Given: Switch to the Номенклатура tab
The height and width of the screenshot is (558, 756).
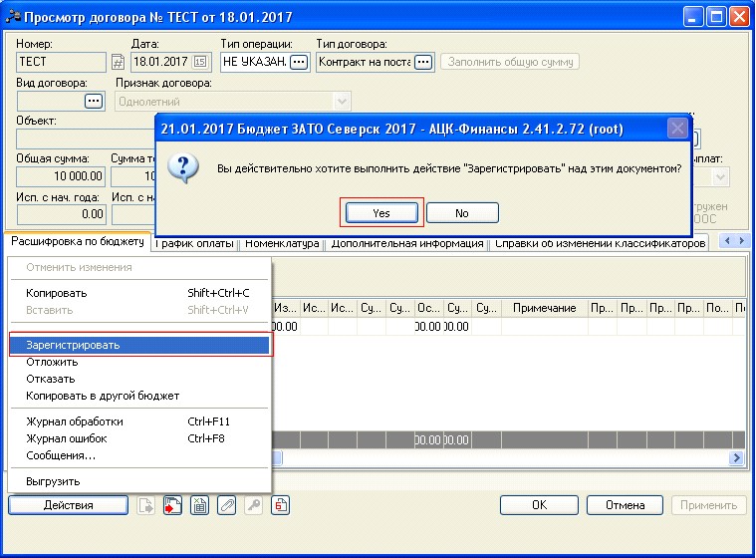Looking at the screenshot, I should (x=282, y=242).
